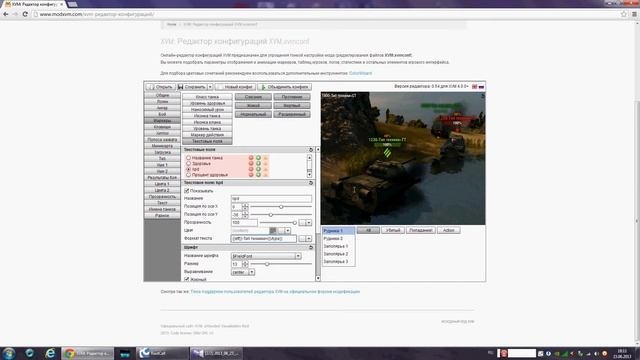Click orange icon on Название танка row
Viewport: 640px width, 360px height.
[265, 158]
